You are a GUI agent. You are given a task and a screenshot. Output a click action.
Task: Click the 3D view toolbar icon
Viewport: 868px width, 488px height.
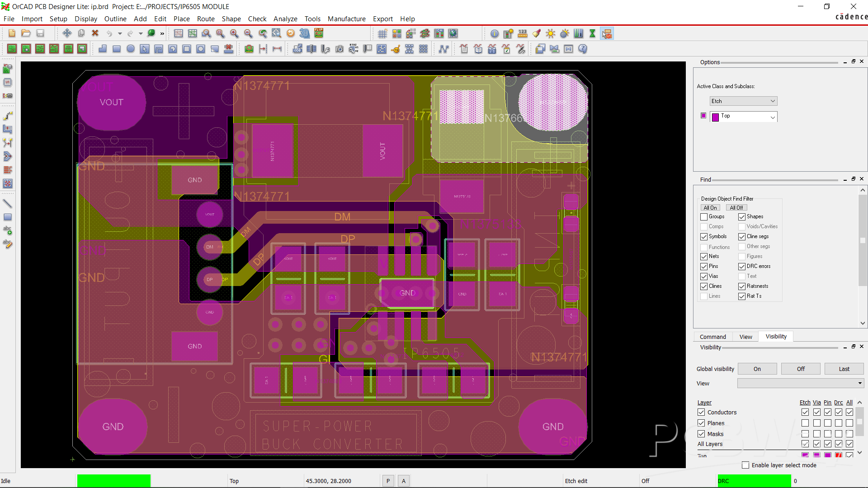click(x=305, y=33)
